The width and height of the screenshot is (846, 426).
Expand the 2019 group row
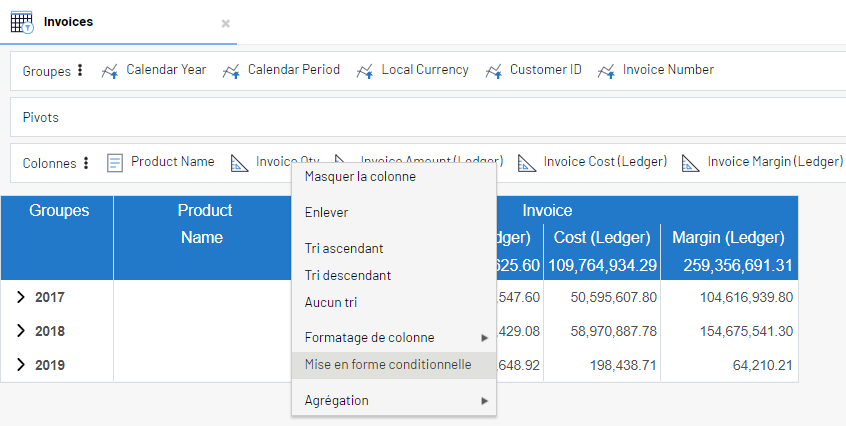[x=21, y=365]
